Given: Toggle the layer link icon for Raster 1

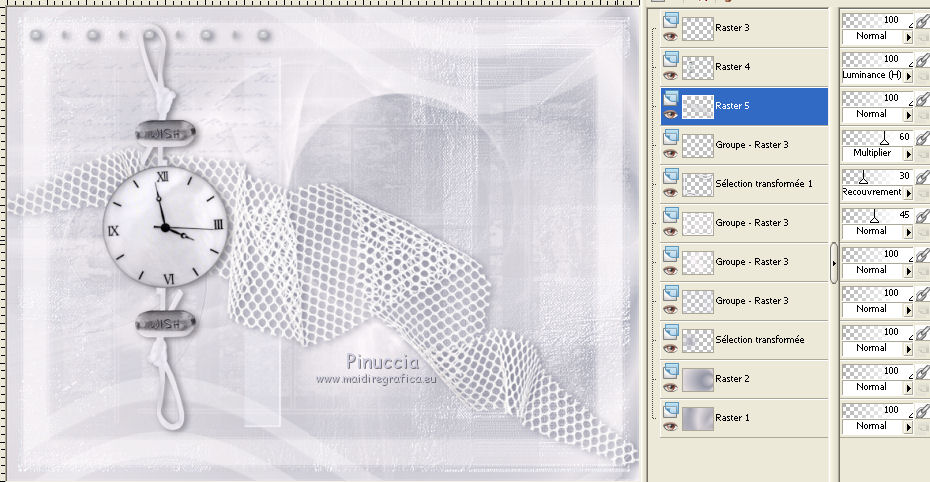Looking at the screenshot, I should (922, 413).
